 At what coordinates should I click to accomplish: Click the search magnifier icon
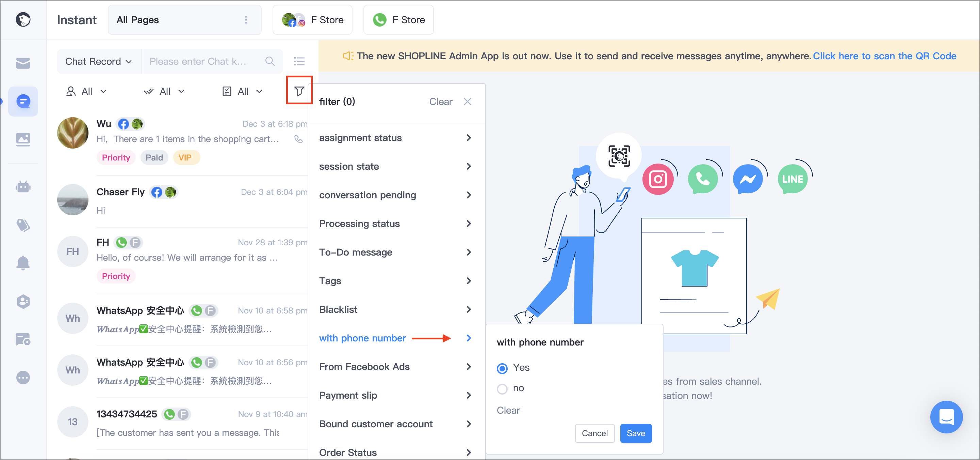pos(270,61)
